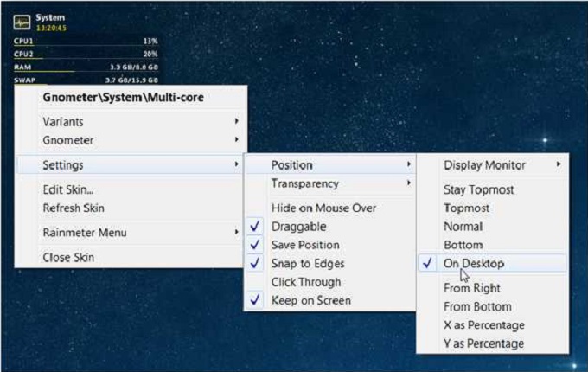Toggle Keep on Screen option
The width and height of the screenshot is (588, 372).
pyautogui.click(x=310, y=300)
